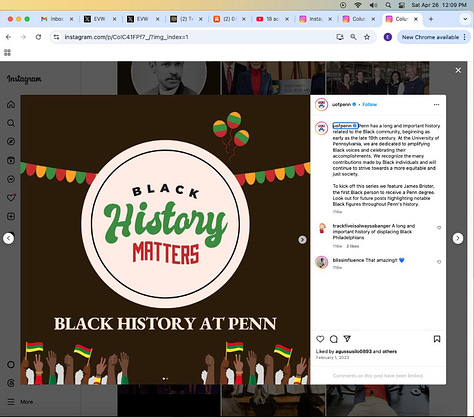Click 'New Chrome available' button
Viewport: 474px width, 417px height.
click(x=434, y=37)
